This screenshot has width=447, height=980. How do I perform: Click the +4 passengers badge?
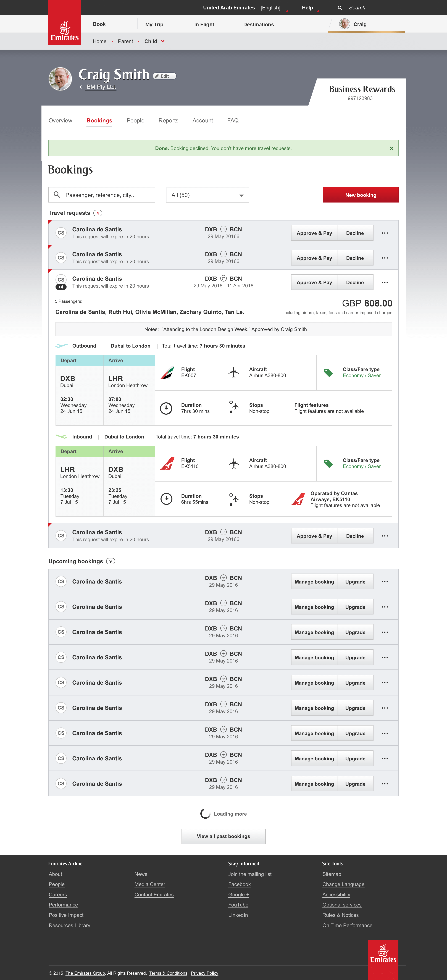point(61,287)
